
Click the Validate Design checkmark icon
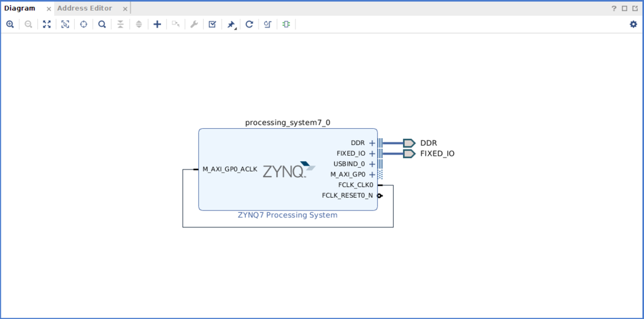click(213, 24)
